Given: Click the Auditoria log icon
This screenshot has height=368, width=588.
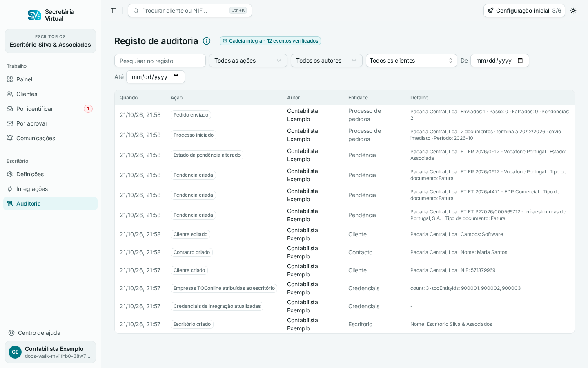Looking at the screenshot, I should coord(10,204).
